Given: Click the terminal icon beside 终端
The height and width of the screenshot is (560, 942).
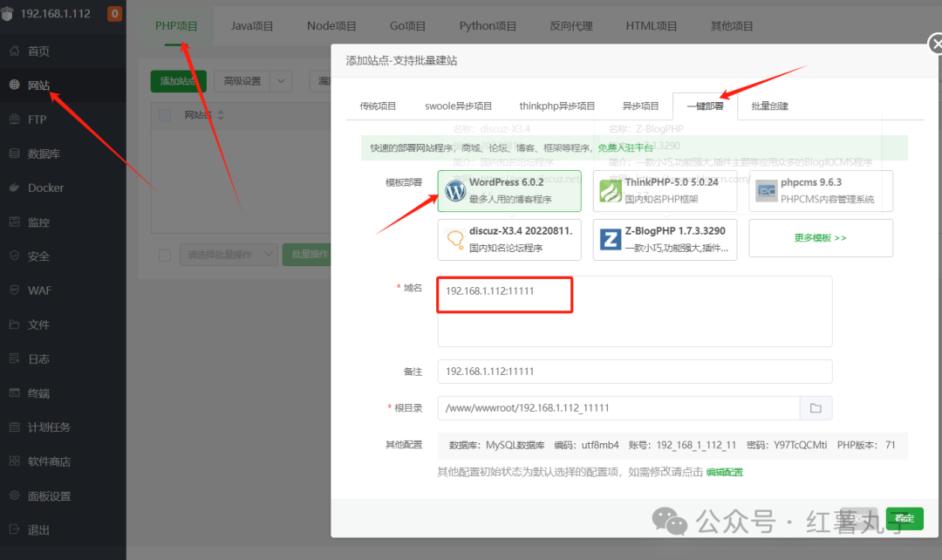Looking at the screenshot, I should tap(15, 393).
